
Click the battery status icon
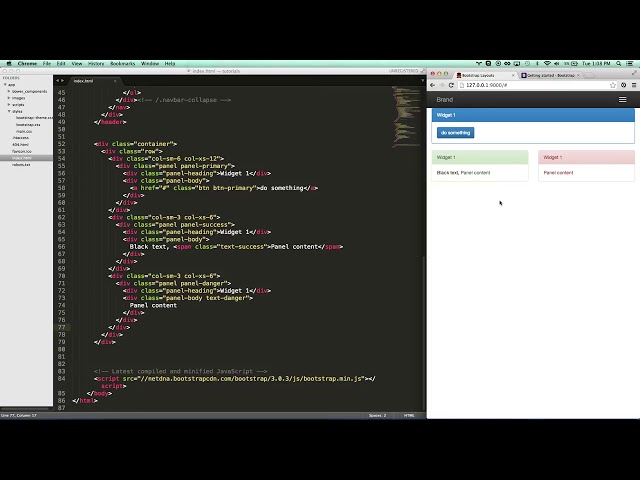(x=574, y=64)
